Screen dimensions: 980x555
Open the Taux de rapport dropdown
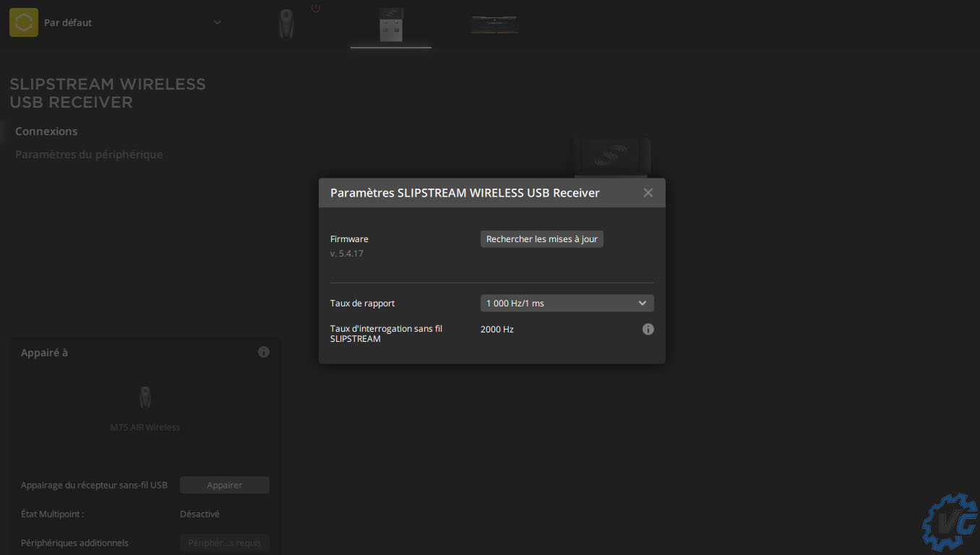567,304
